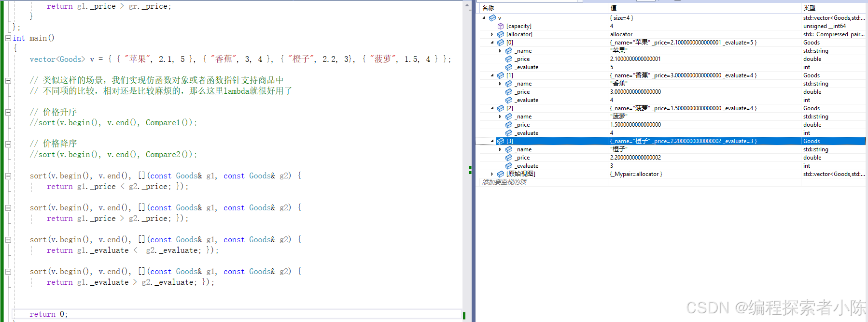Click the "std::_Compressed_pair..." type cell
The image size is (868, 322).
(x=834, y=34)
